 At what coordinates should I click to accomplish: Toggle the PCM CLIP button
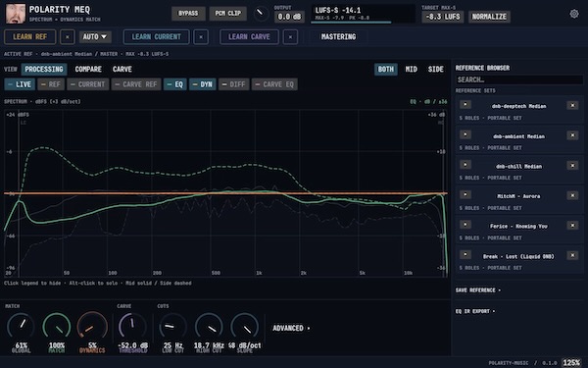click(228, 14)
